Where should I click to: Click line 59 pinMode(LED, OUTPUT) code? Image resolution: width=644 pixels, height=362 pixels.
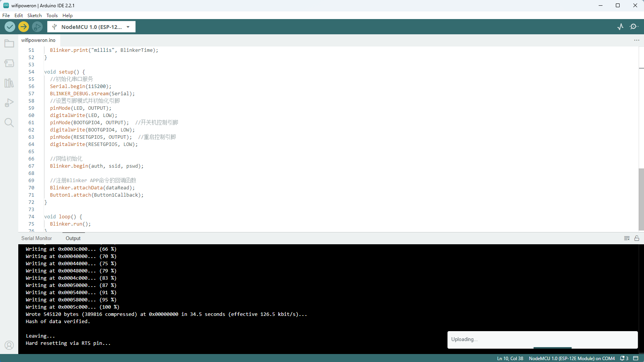(x=81, y=108)
